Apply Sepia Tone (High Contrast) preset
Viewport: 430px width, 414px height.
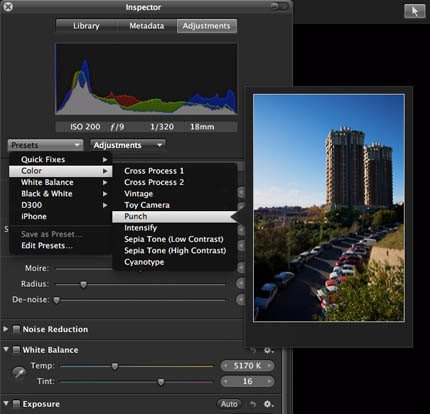pos(175,251)
